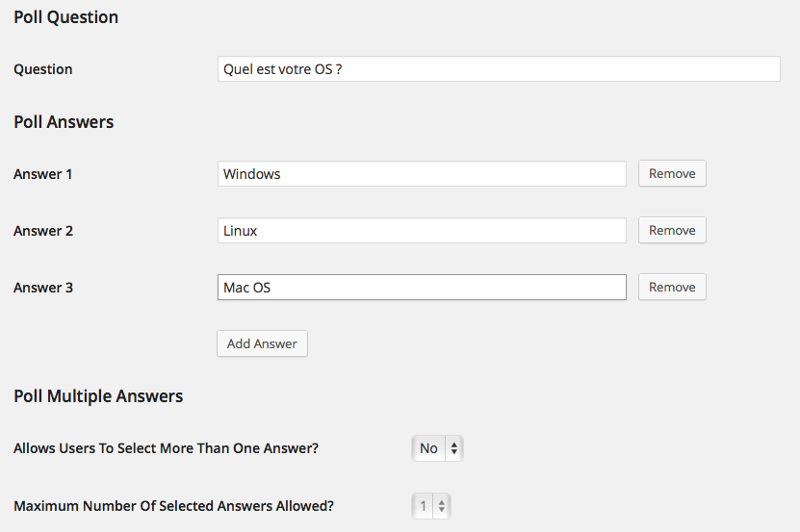Open the multiple answers 'No' dropdown
Image resolution: width=800 pixels, height=532 pixels.
pos(438,448)
